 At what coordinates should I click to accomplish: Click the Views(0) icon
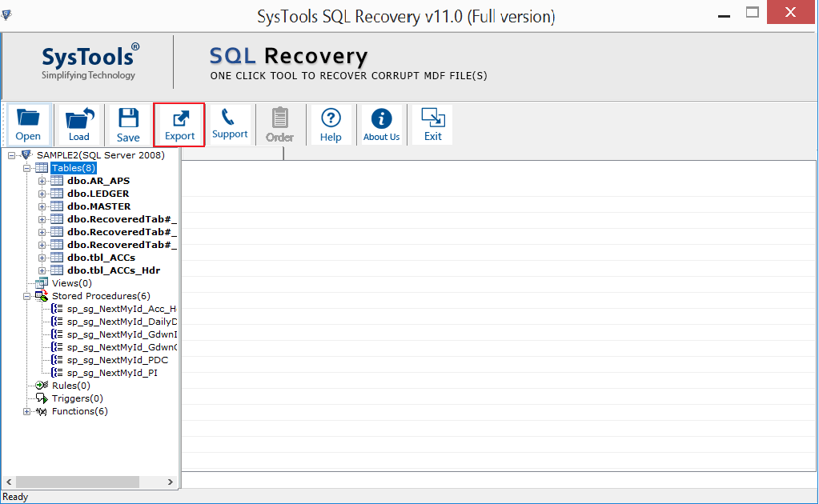coord(42,282)
